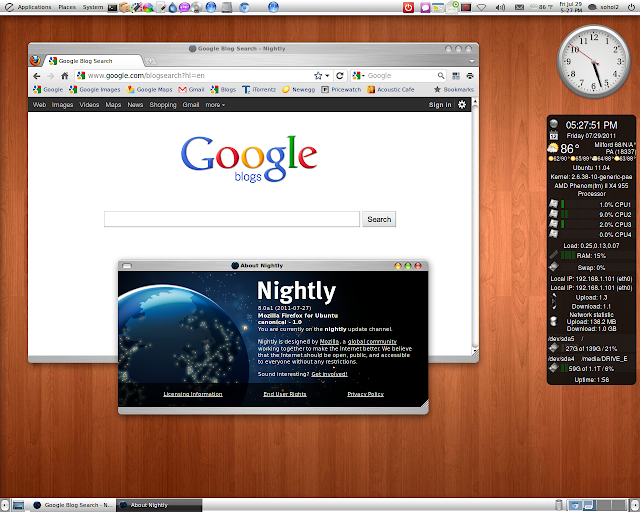Click the Blogs bookmark
The image size is (640, 512).
(223, 89)
